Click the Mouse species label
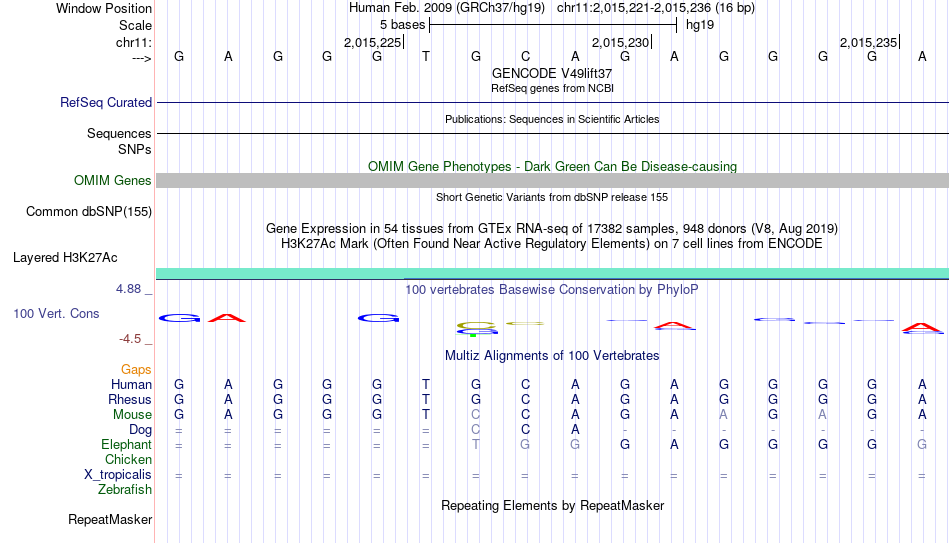The image size is (950, 543). [x=132, y=415]
